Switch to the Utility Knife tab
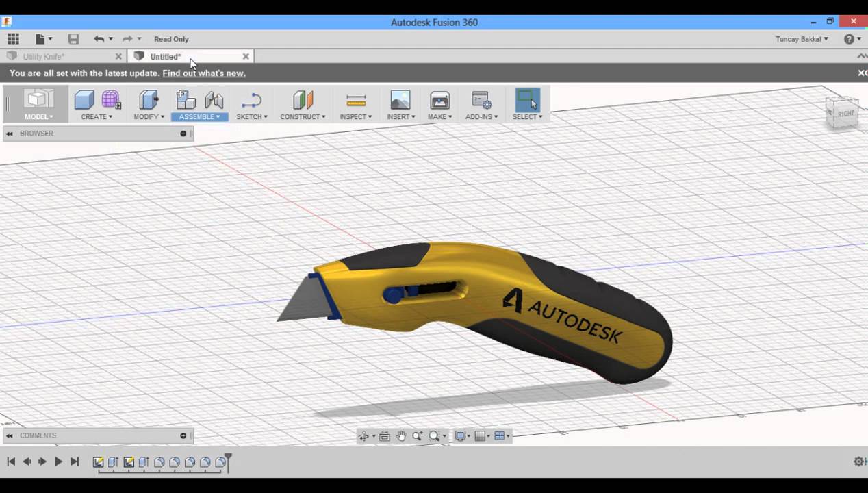This screenshot has width=868, height=493. pos(44,57)
